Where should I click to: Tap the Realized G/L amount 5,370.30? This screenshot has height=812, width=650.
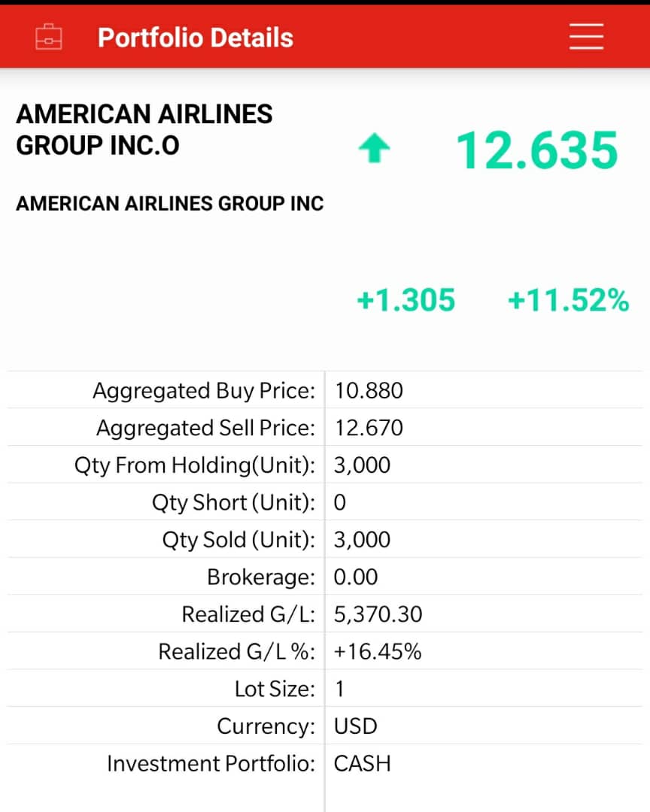tap(378, 614)
